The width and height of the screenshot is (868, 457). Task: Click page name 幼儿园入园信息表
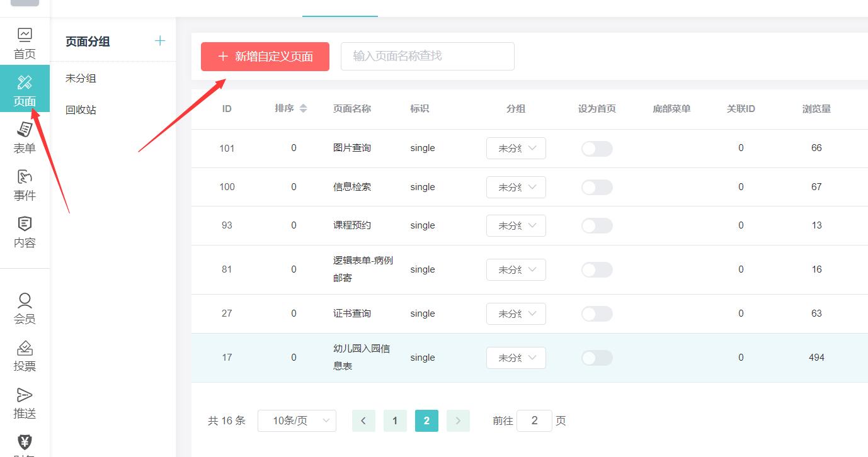(362, 357)
